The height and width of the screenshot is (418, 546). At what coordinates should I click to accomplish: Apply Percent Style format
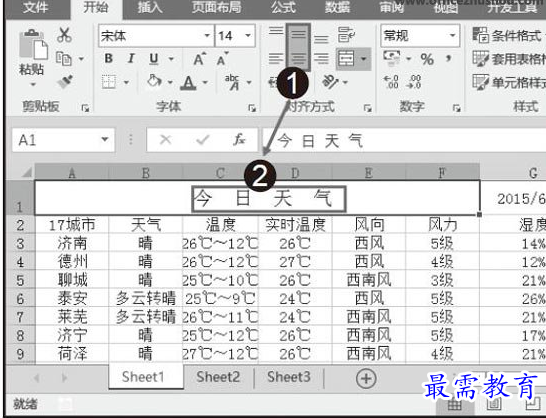pos(427,59)
